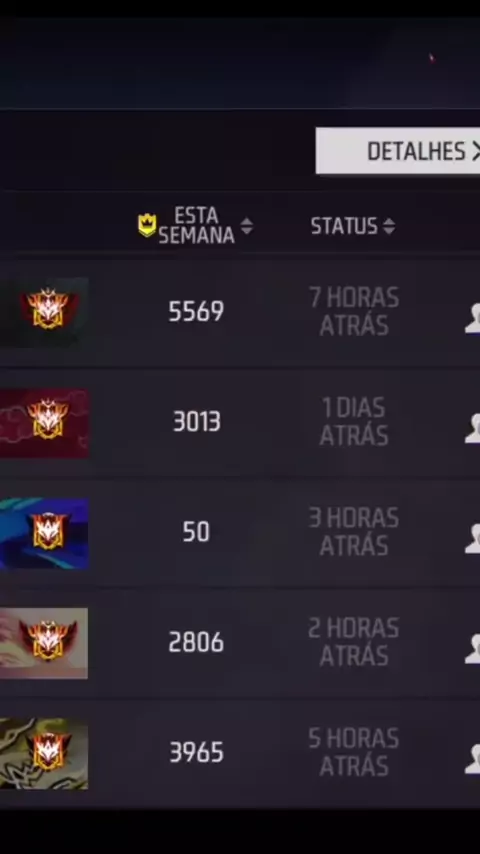This screenshot has height=854, width=480.
Task: Select rank badge of 2806 member
Action: click(48, 640)
